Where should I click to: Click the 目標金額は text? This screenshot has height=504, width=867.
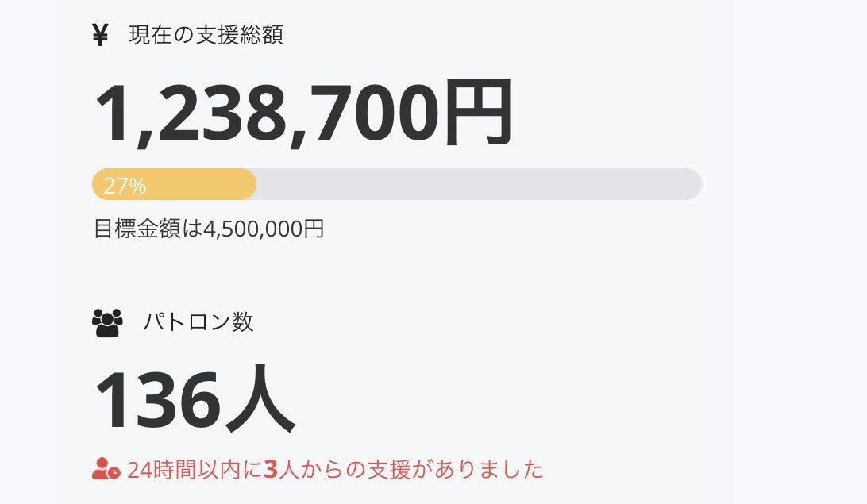(148, 229)
